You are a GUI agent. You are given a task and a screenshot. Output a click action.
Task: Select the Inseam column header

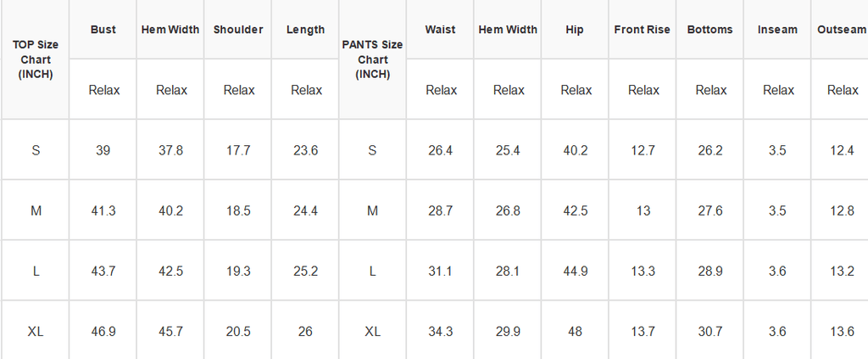[777, 30]
